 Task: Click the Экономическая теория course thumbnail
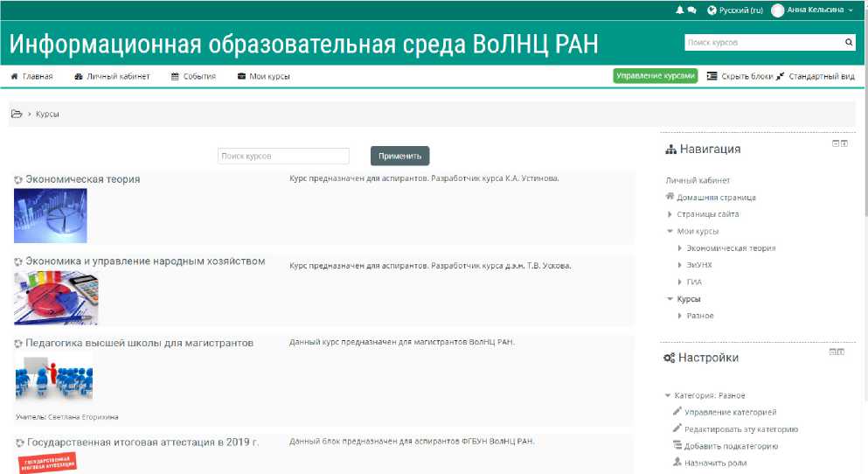click(x=51, y=215)
